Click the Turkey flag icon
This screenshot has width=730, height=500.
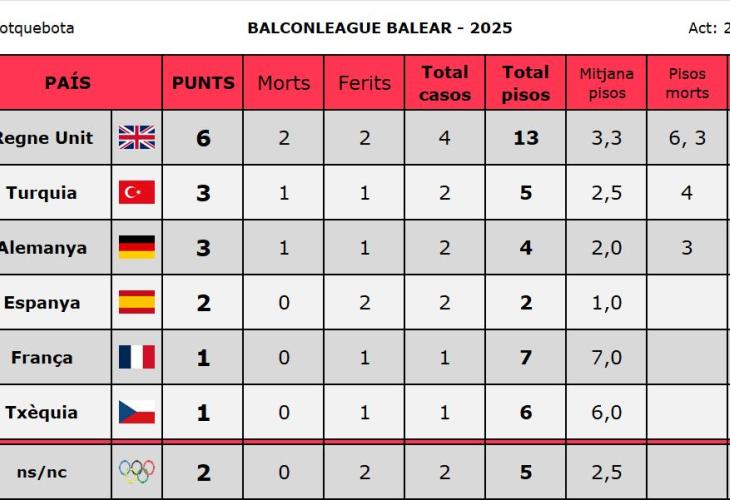tap(136, 193)
